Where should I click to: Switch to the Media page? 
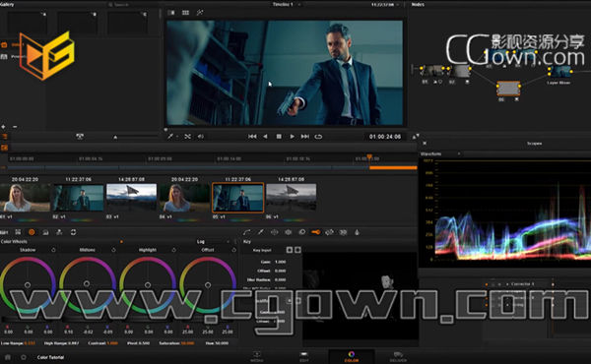pyautogui.click(x=257, y=356)
